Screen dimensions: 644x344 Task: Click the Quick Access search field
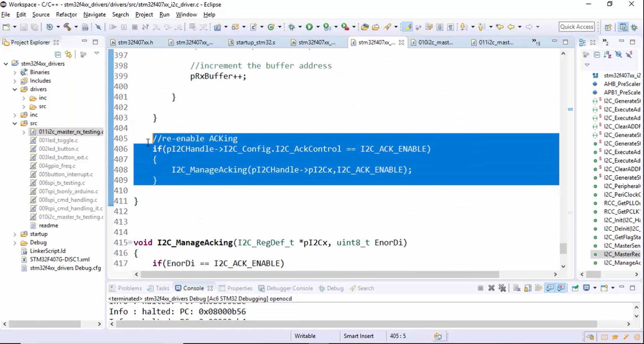coord(576,27)
